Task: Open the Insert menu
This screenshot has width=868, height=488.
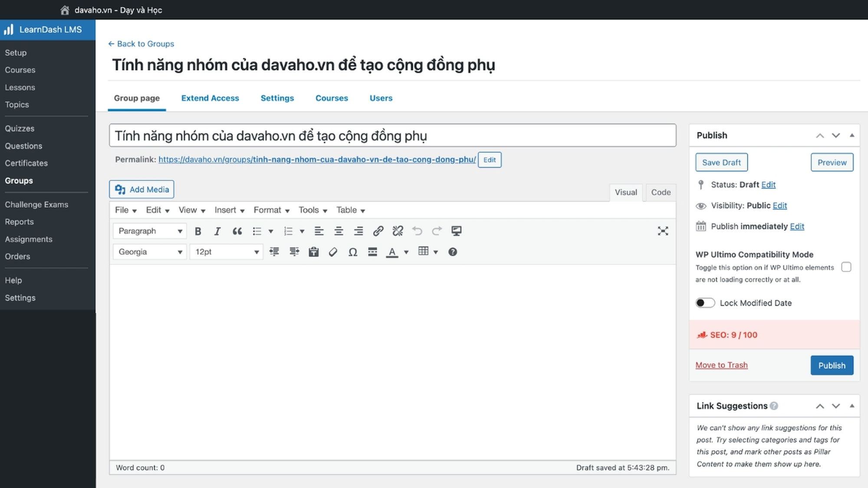Action: pyautogui.click(x=230, y=210)
